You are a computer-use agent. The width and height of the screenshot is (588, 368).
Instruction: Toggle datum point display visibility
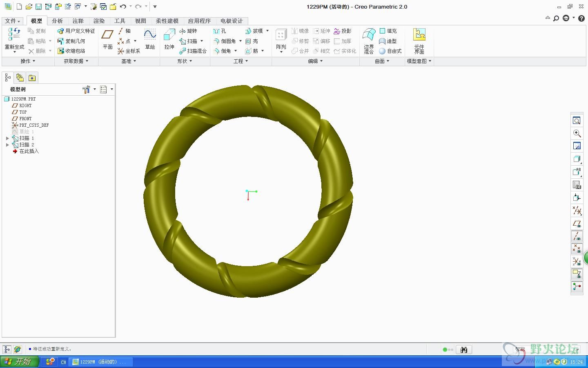point(577,249)
